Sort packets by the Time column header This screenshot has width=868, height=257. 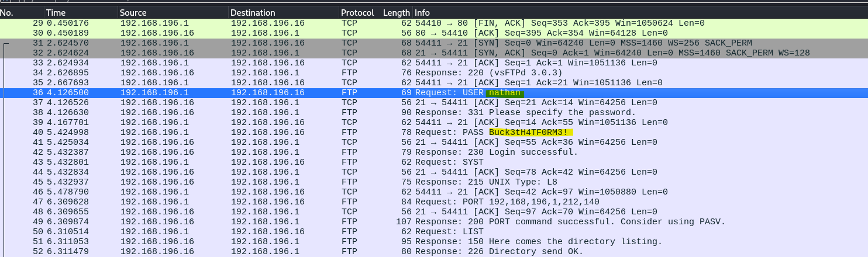pos(81,12)
